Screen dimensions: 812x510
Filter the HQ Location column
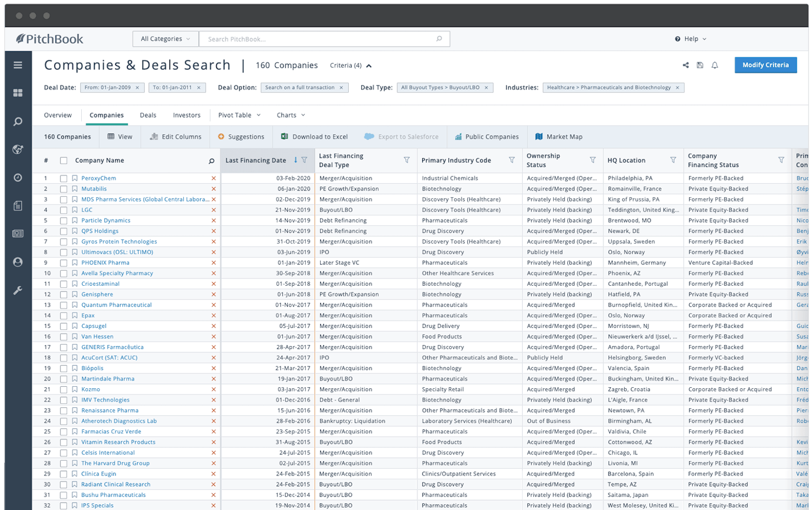coord(673,160)
